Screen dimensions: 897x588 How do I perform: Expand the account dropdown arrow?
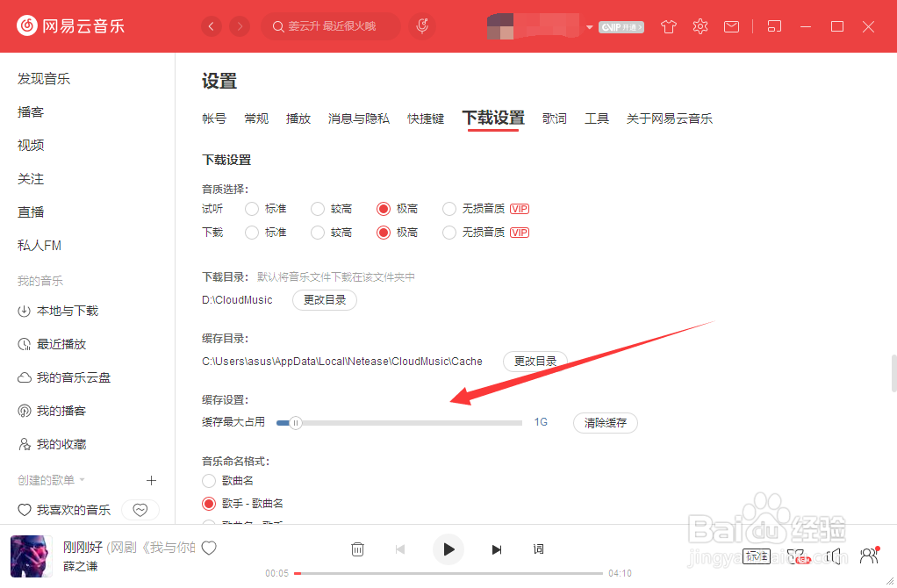tap(589, 27)
